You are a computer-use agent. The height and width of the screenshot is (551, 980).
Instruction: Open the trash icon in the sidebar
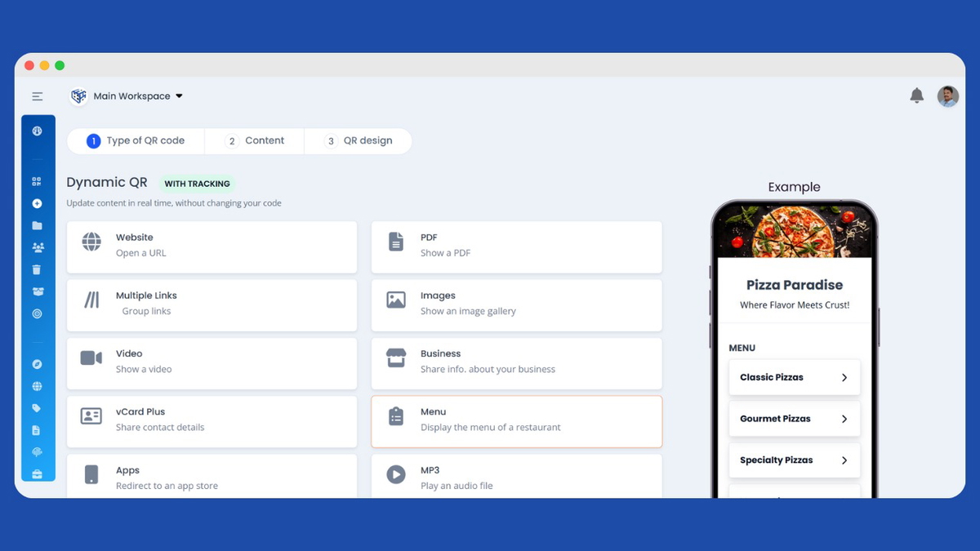(x=38, y=269)
